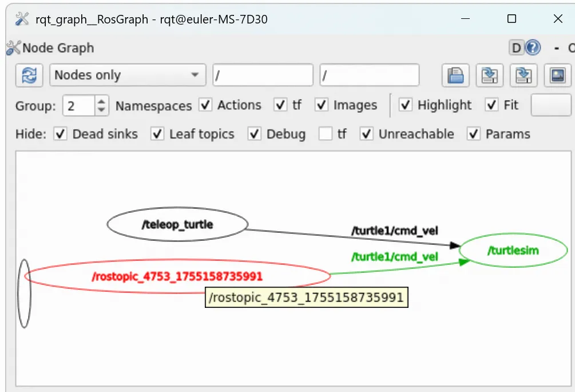Click the Group number field

pyautogui.click(x=79, y=106)
